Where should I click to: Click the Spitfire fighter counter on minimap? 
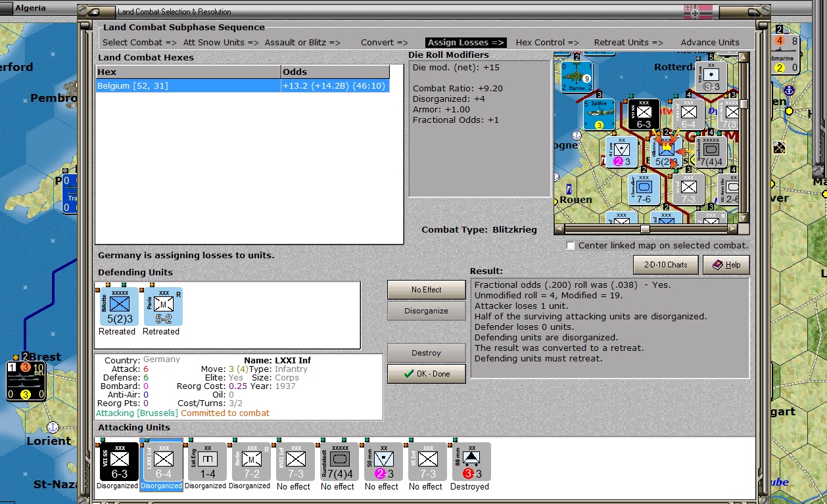(599, 114)
